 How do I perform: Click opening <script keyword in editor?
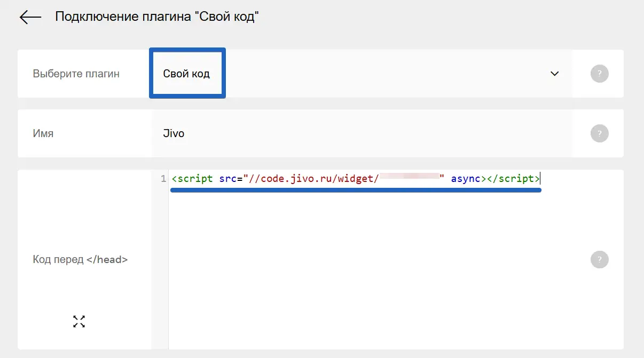[193, 179]
